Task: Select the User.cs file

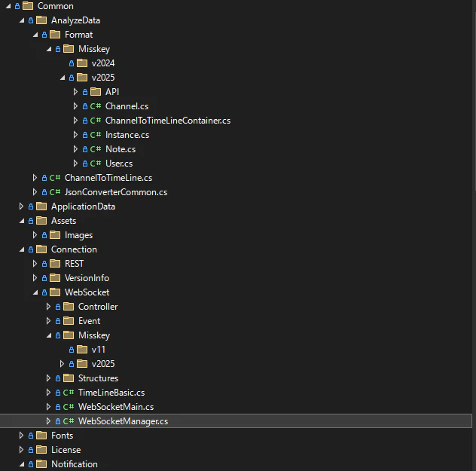Action: click(119, 164)
